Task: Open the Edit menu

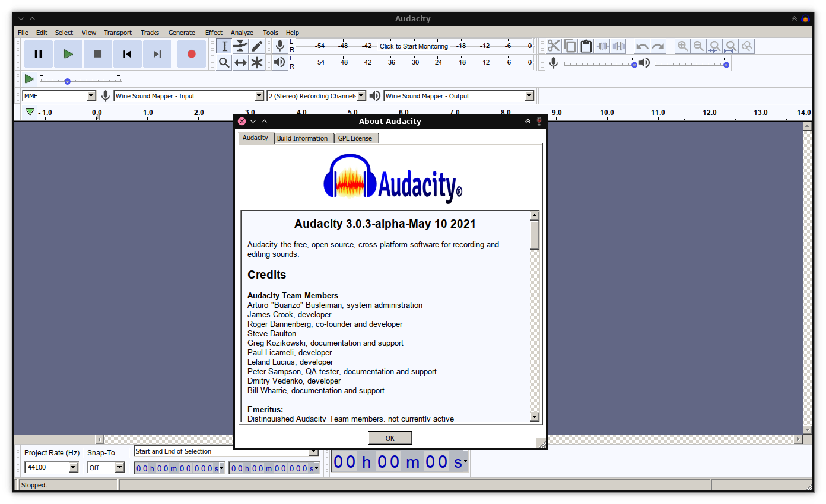Action: pos(42,33)
